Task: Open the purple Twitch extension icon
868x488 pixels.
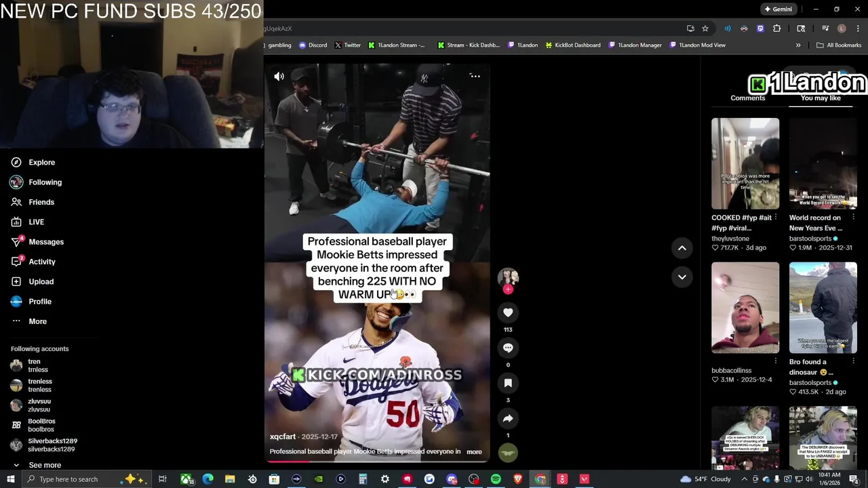Action: coord(760,28)
